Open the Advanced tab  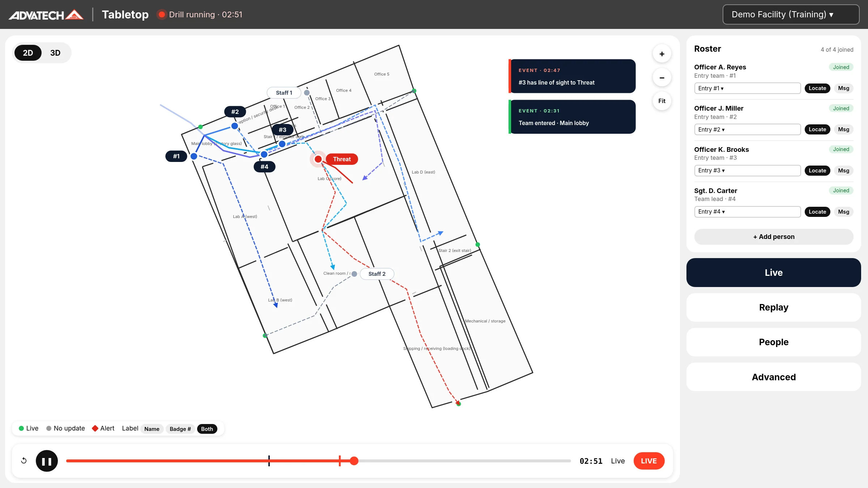(x=774, y=377)
